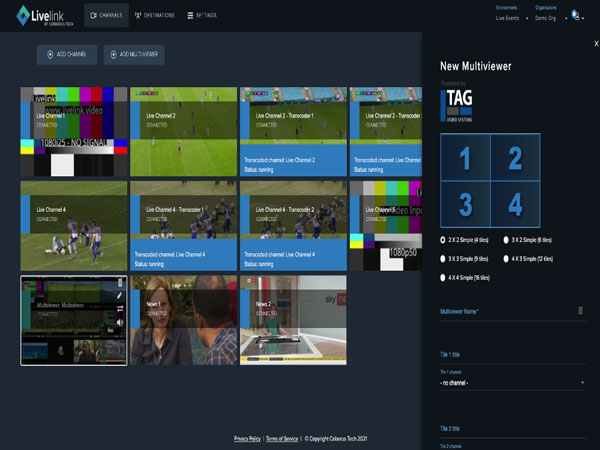Click tile 4 in the layout preview
The height and width of the screenshot is (450, 600).
click(x=515, y=204)
